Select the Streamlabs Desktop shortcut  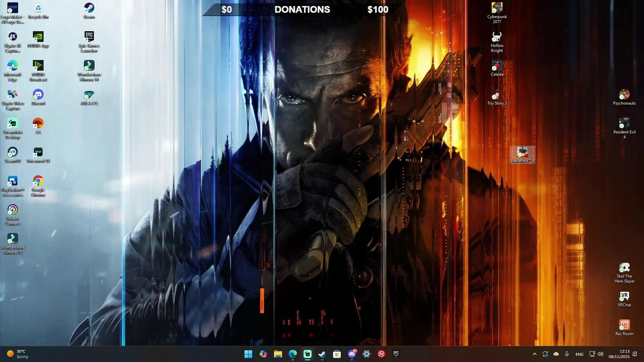click(13, 128)
